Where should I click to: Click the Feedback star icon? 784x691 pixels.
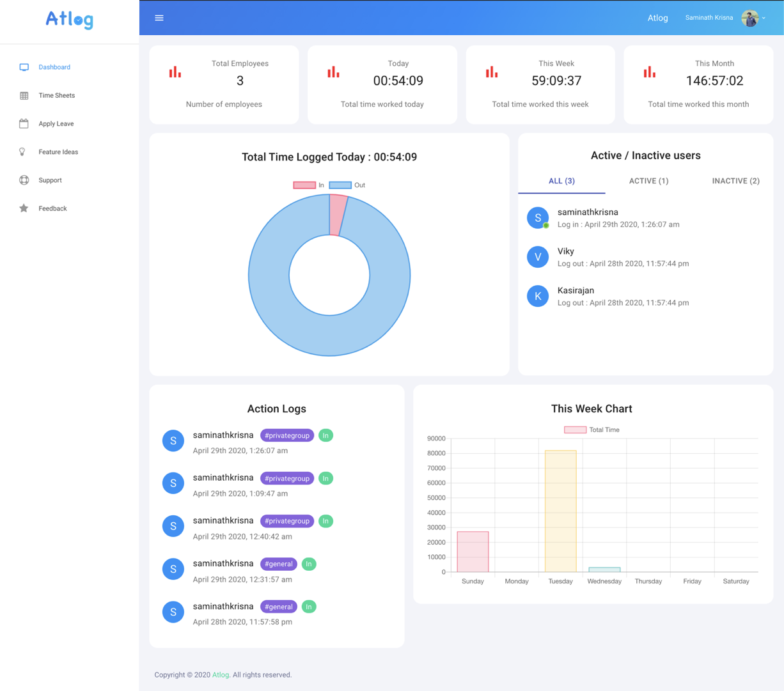(x=24, y=208)
